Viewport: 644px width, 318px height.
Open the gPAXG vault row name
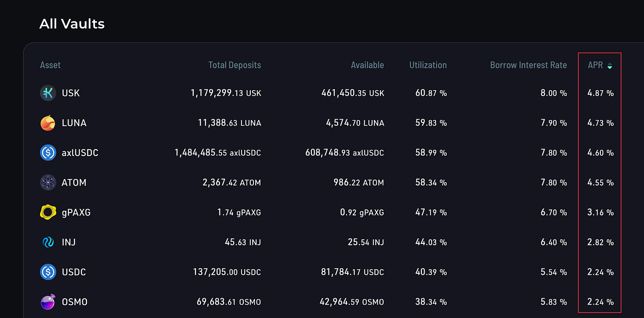click(x=77, y=213)
